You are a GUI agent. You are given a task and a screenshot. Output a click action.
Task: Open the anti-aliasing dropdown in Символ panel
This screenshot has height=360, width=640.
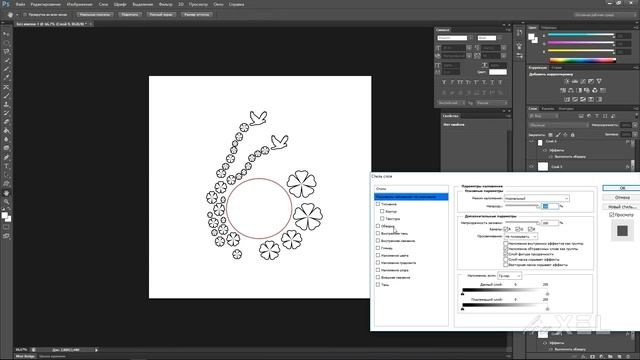[491, 103]
